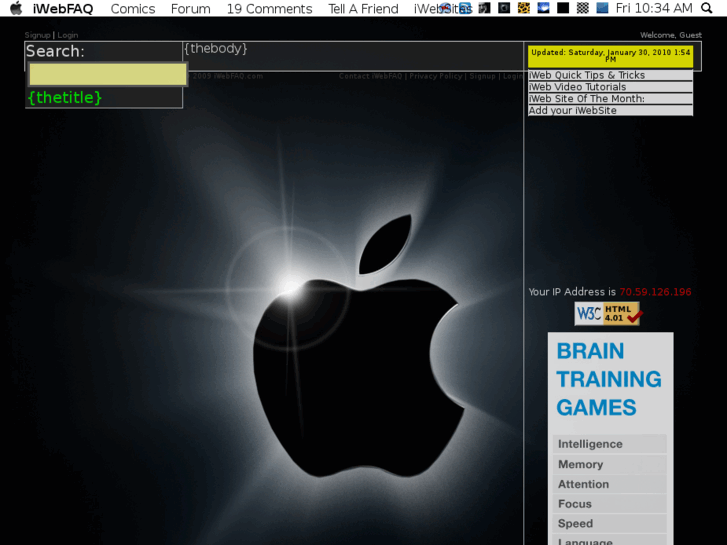Click the clock showing Fri 10:34 AM
727x545 pixels.
tap(654, 9)
